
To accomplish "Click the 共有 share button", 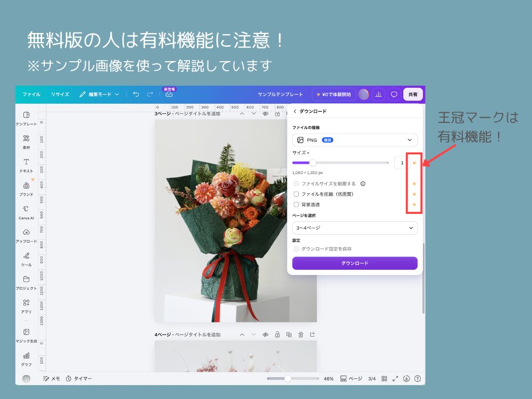I will 413,94.
